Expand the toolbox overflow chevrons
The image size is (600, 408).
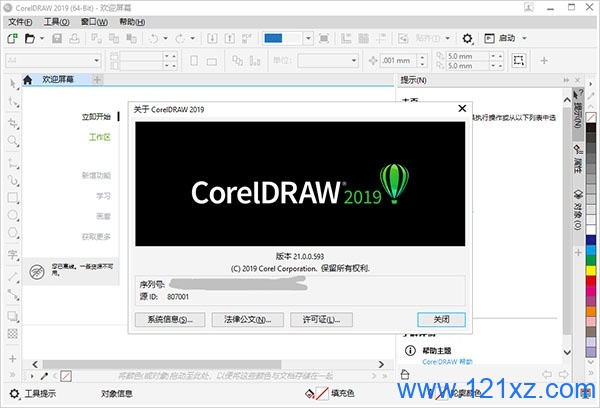13,375
